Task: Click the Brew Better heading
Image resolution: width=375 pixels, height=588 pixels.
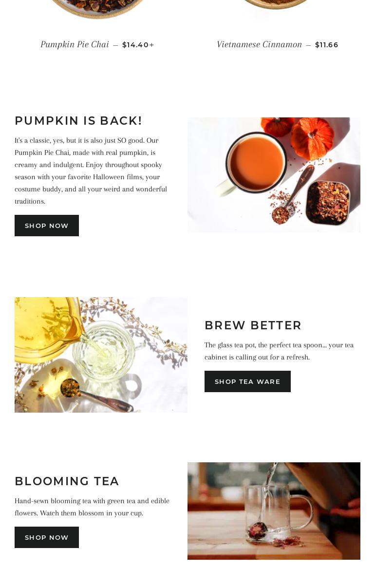Action: coord(253,325)
